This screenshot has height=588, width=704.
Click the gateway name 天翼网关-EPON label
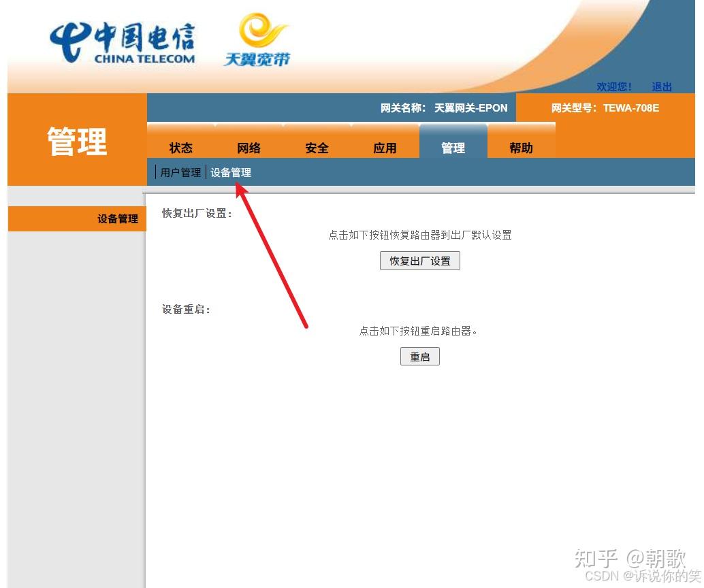444,108
